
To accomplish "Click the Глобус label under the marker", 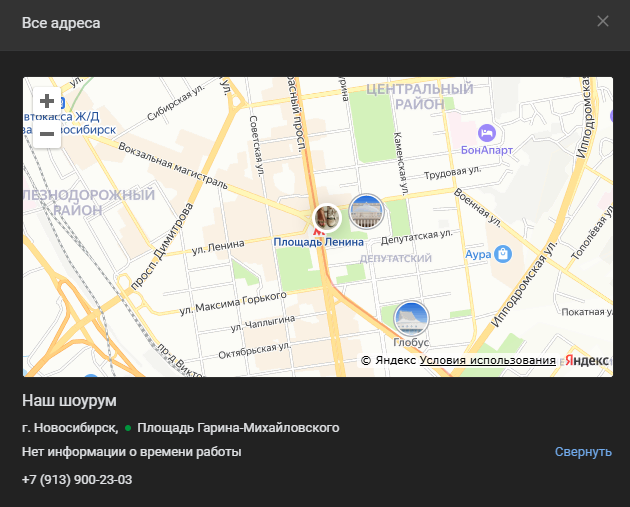I will 411,342.
